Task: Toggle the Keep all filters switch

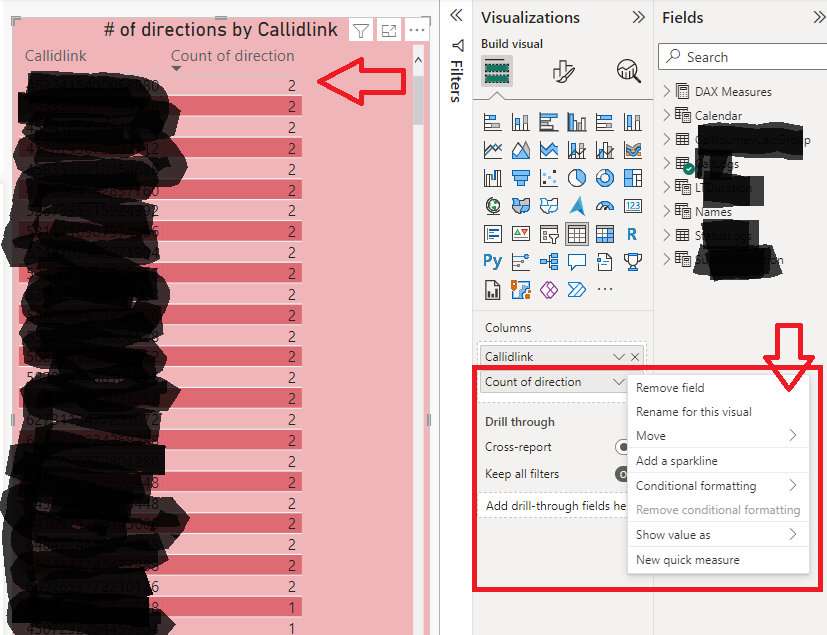Action: 621,474
